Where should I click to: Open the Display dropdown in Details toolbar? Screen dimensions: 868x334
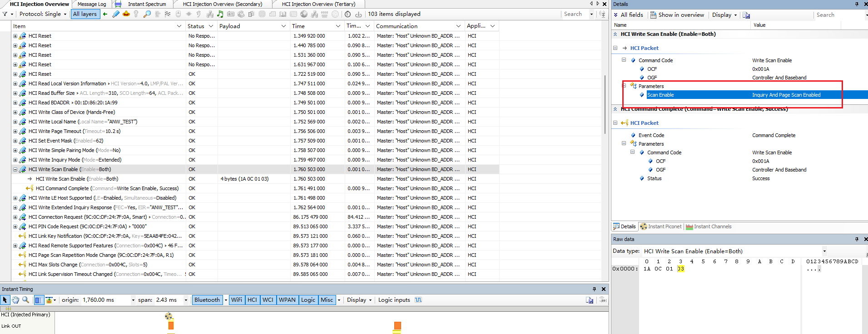point(724,15)
